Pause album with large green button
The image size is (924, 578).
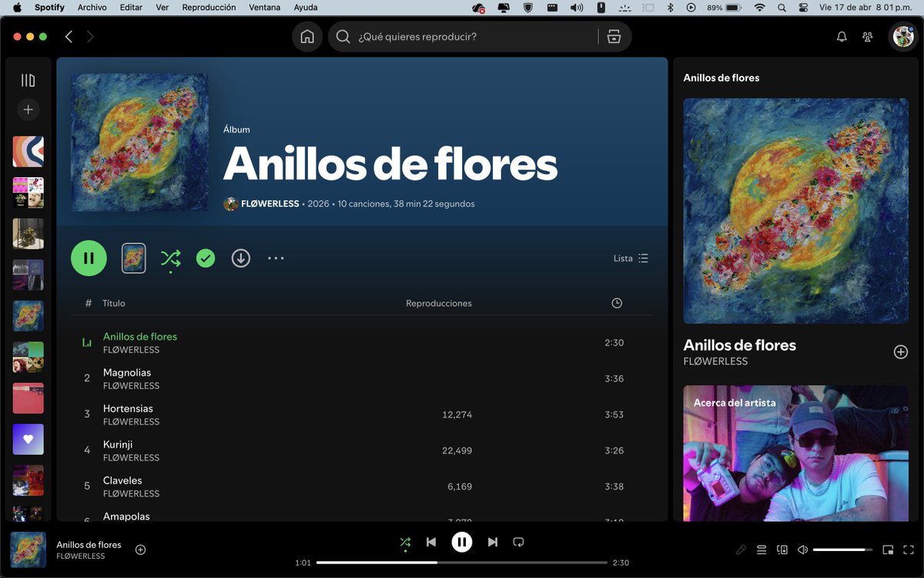[89, 258]
